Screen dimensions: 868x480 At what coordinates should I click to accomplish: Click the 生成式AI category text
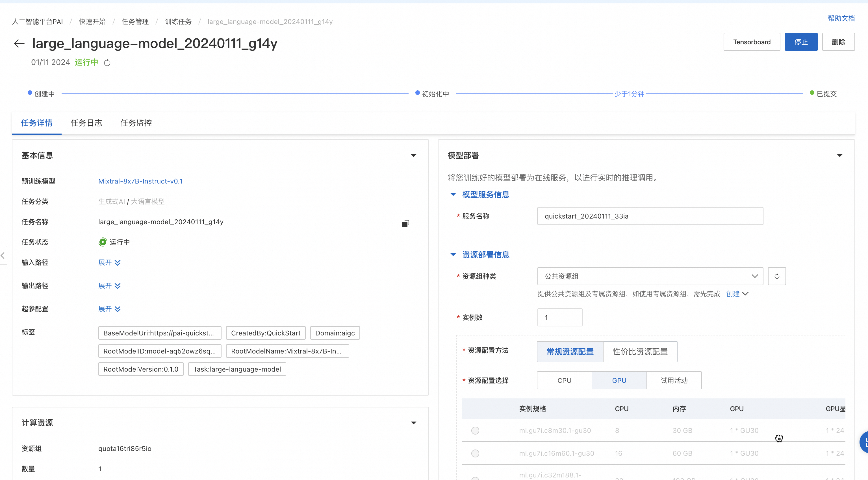click(x=112, y=202)
